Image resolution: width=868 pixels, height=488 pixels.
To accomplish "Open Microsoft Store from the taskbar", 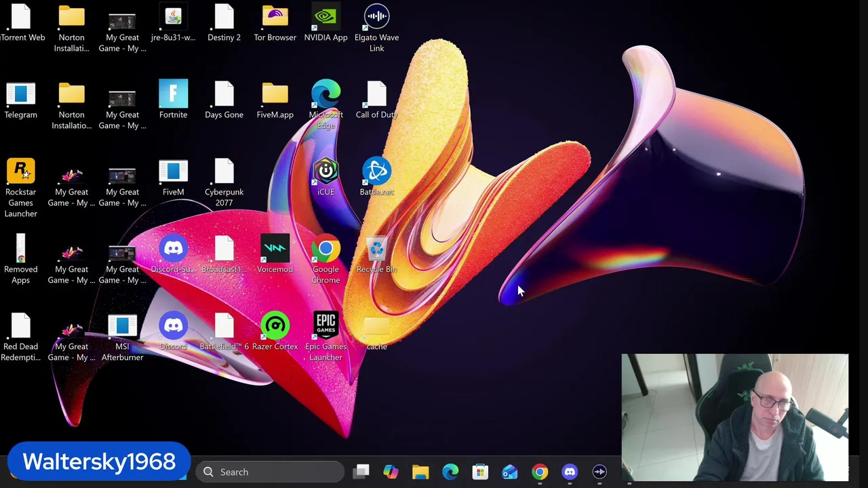I will click(x=480, y=472).
